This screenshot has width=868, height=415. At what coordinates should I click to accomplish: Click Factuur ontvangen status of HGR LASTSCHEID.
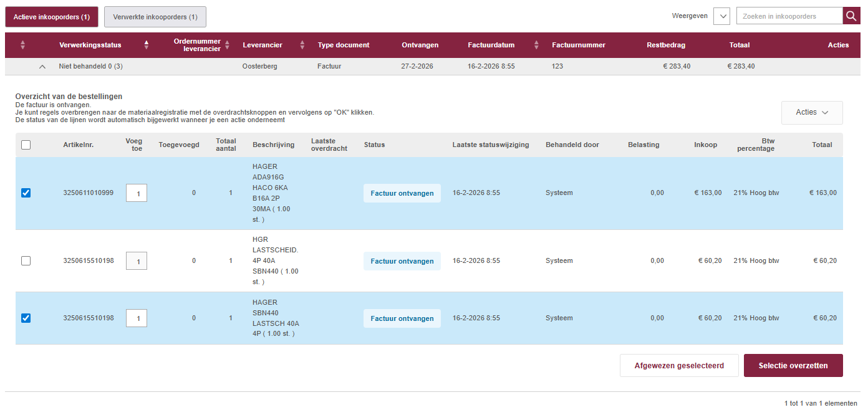[402, 261]
